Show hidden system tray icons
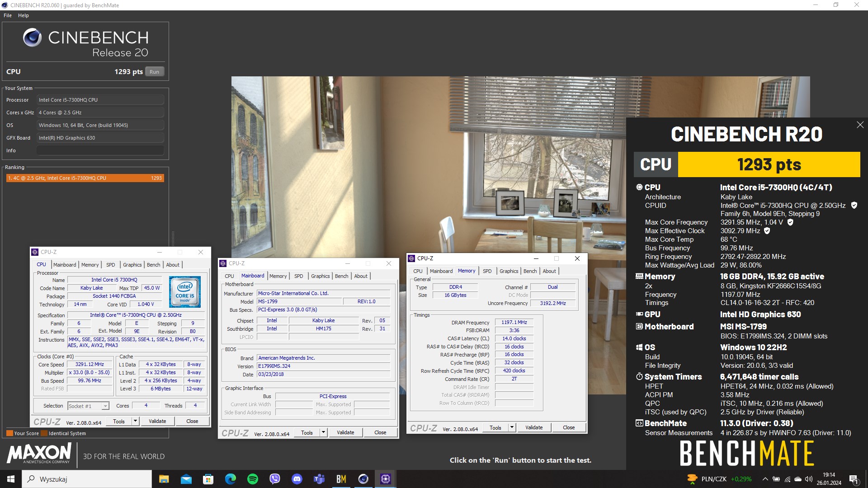The height and width of the screenshot is (488, 868). [765, 479]
